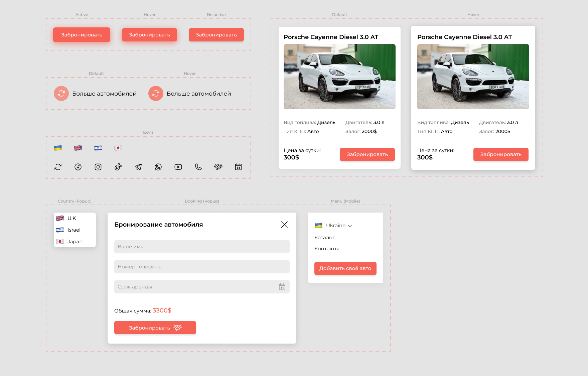Click the Israel flag in the Icons row

point(98,148)
